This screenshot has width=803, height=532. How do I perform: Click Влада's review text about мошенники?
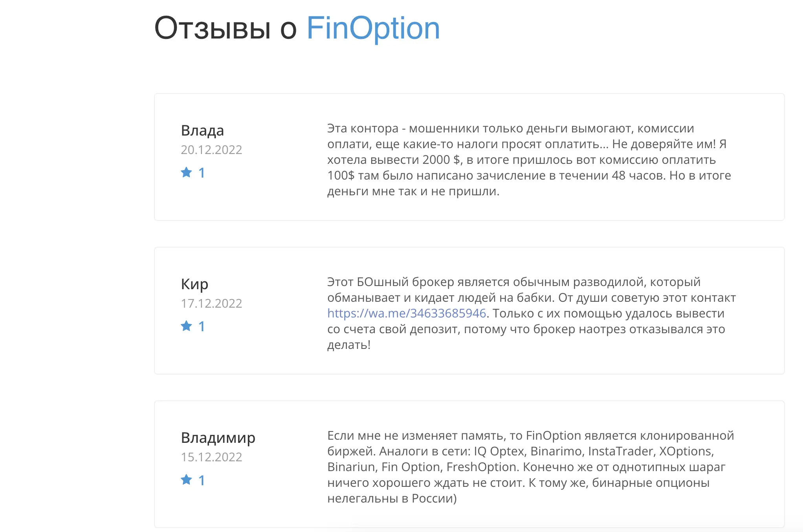[x=529, y=160]
